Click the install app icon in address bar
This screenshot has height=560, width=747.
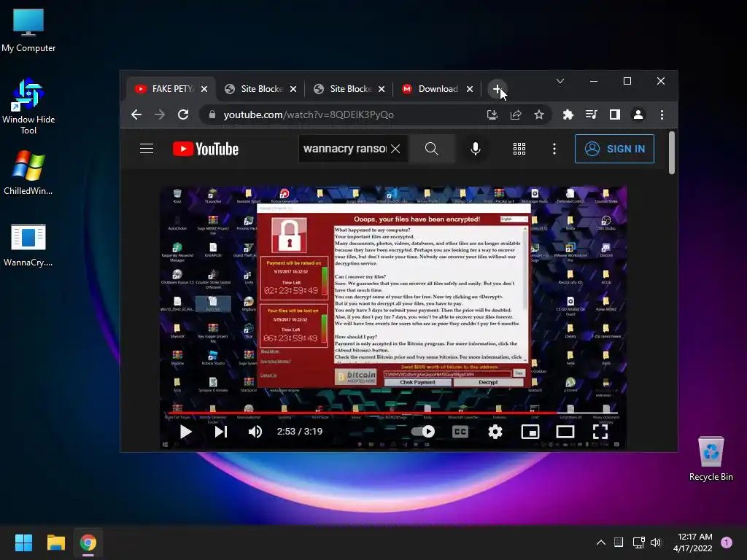492,114
